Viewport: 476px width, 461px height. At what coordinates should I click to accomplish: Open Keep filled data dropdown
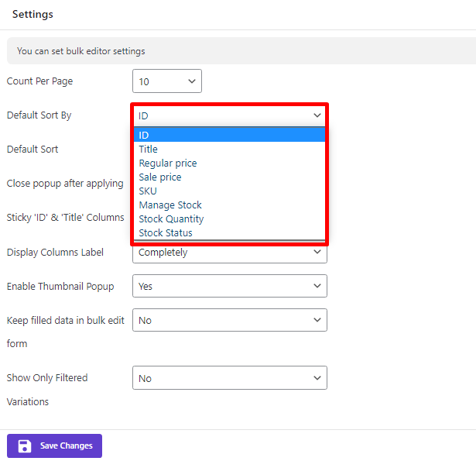pos(230,320)
